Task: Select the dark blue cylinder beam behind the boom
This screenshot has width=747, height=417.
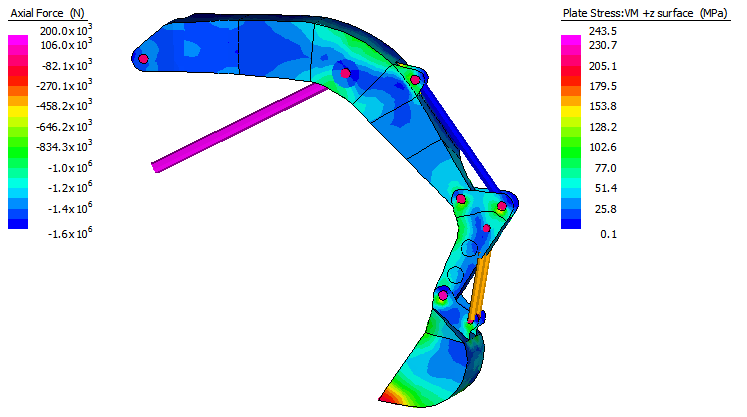Action: coord(460,138)
